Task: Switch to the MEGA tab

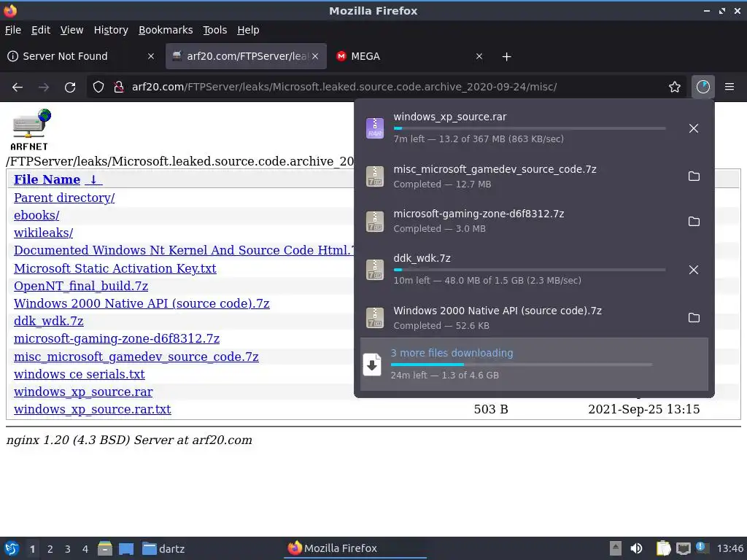Action: click(411, 56)
